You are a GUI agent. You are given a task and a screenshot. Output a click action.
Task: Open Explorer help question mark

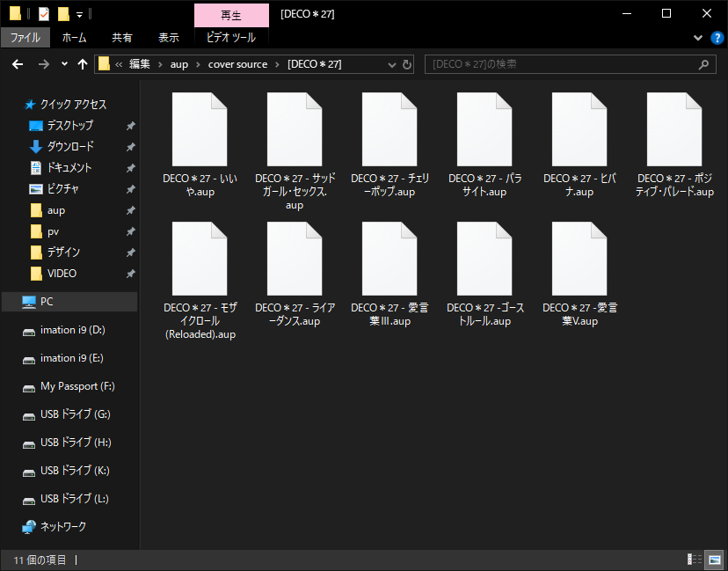tap(717, 38)
